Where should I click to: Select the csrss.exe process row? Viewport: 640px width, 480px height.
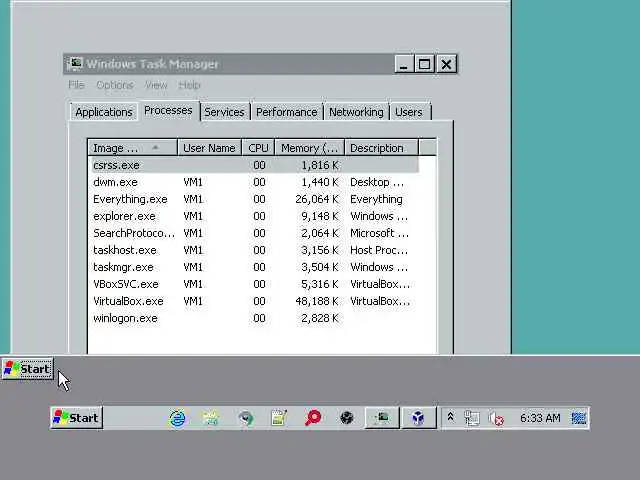(x=255, y=165)
